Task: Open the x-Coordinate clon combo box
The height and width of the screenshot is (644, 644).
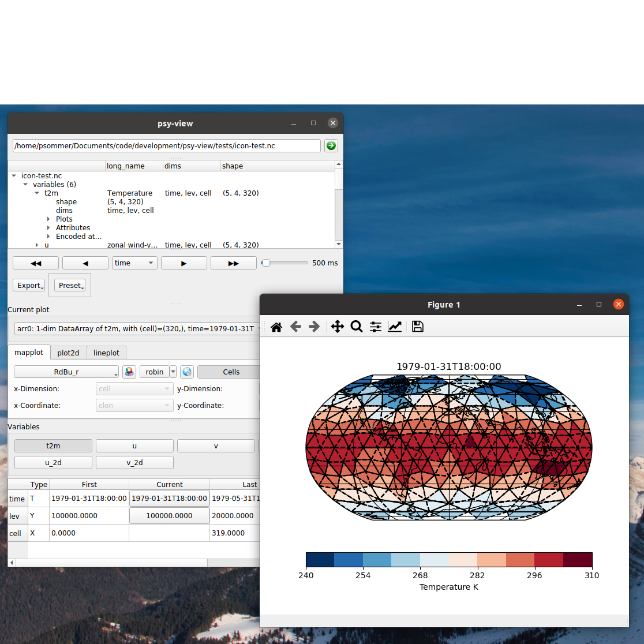Action: 134,405
